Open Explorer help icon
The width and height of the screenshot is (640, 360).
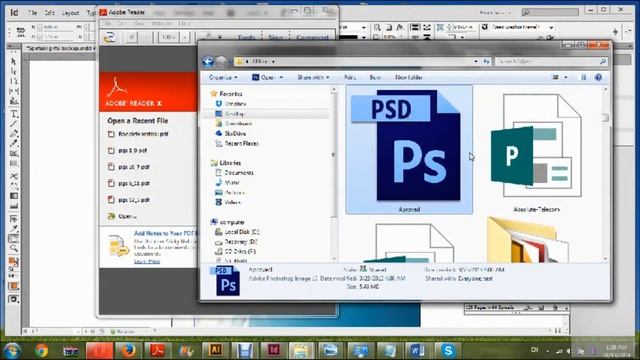(x=598, y=77)
